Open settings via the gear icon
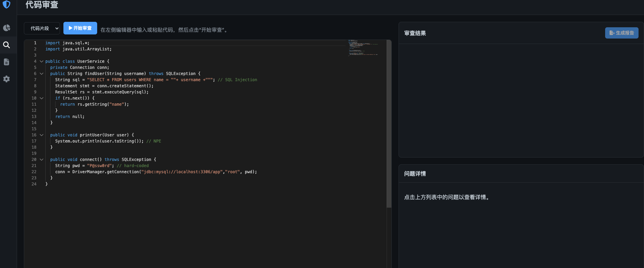This screenshot has width=644, height=268. point(6,79)
